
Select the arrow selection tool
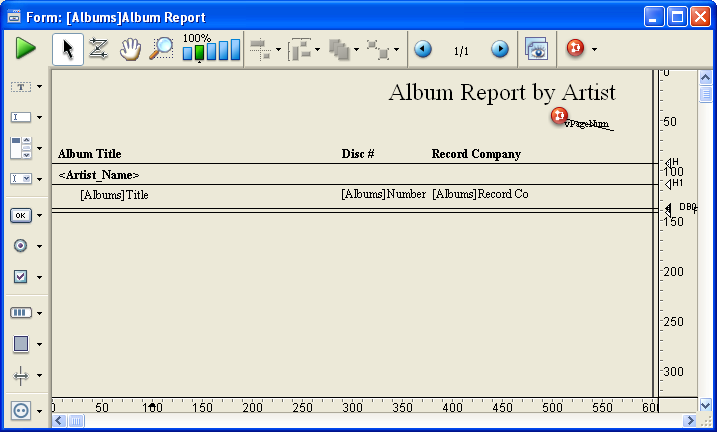(68, 49)
